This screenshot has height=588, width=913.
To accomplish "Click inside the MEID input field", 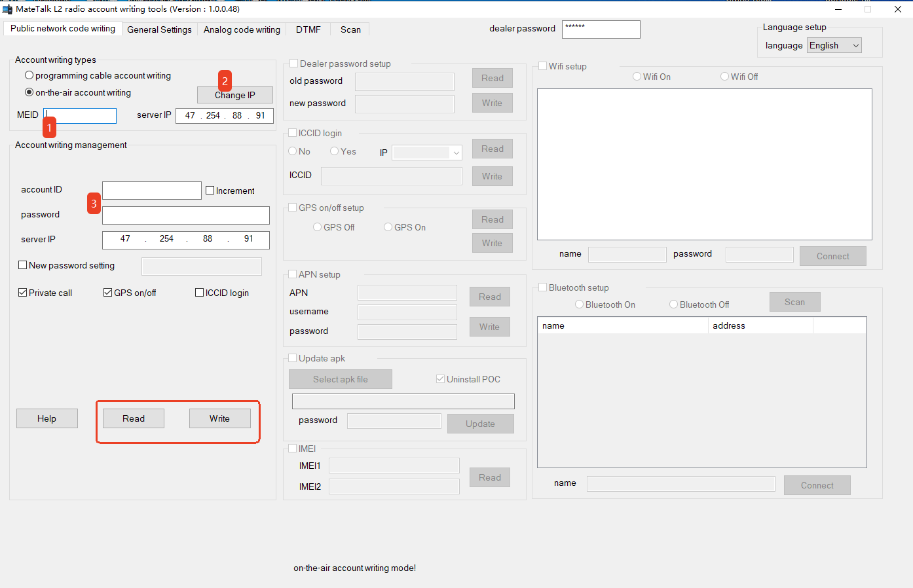I will [79, 115].
